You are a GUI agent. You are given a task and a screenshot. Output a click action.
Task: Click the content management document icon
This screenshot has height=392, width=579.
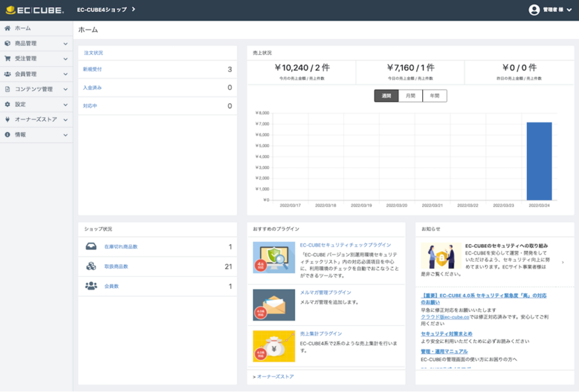click(7, 89)
